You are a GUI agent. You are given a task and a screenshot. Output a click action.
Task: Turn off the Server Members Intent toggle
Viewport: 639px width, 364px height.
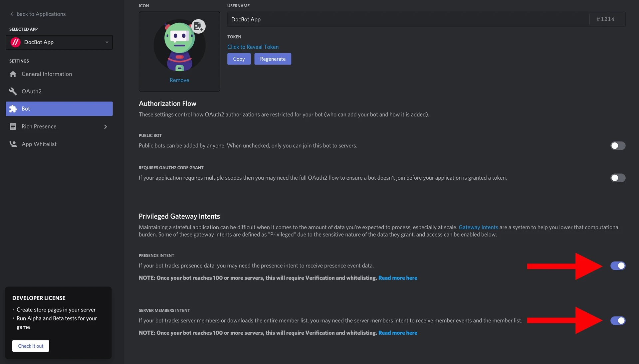[x=617, y=321]
